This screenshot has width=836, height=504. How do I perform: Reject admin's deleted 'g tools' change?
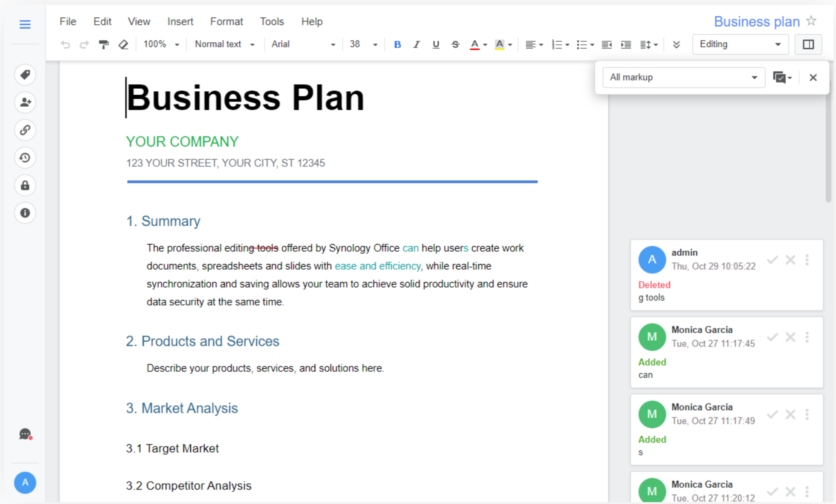[790, 260]
